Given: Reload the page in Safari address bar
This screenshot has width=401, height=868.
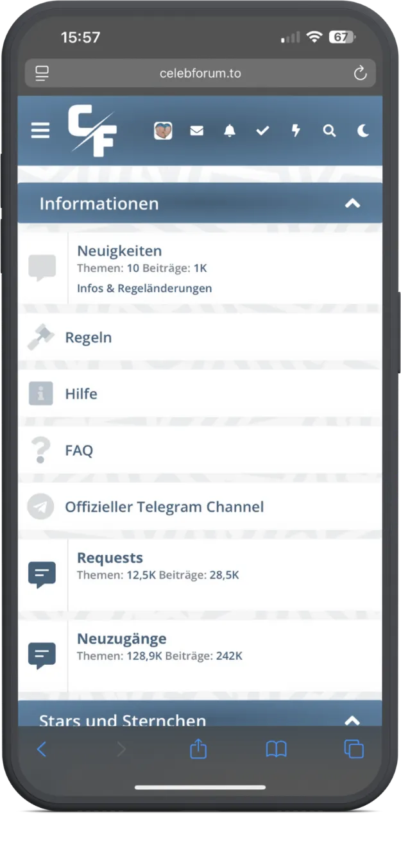Looking at the screenshot, I should 360,73.
